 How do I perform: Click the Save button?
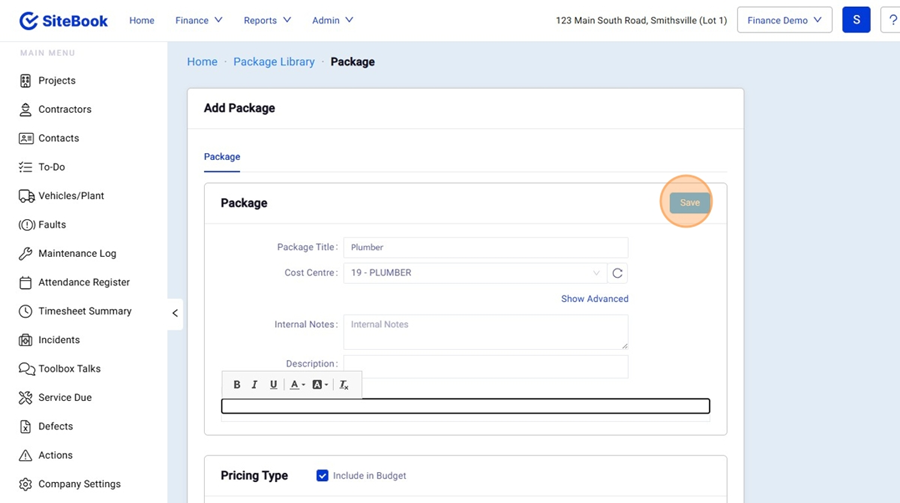click(690, 203)
